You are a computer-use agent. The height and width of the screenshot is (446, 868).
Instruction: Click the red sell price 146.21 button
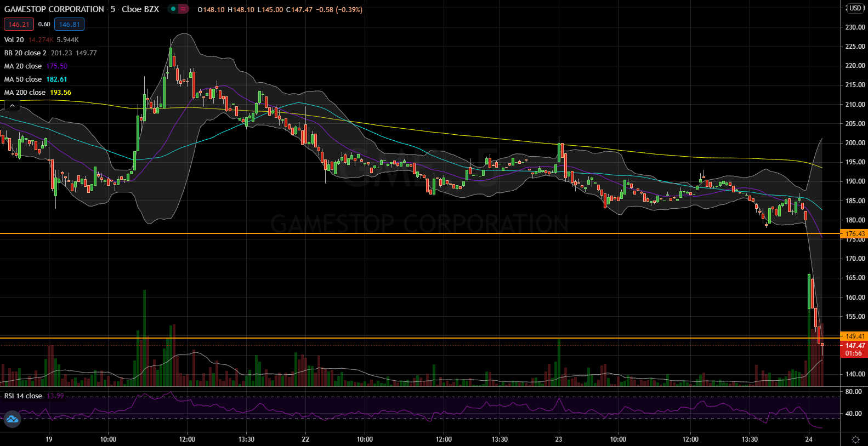pyautogui.click(x=19, y=24)
